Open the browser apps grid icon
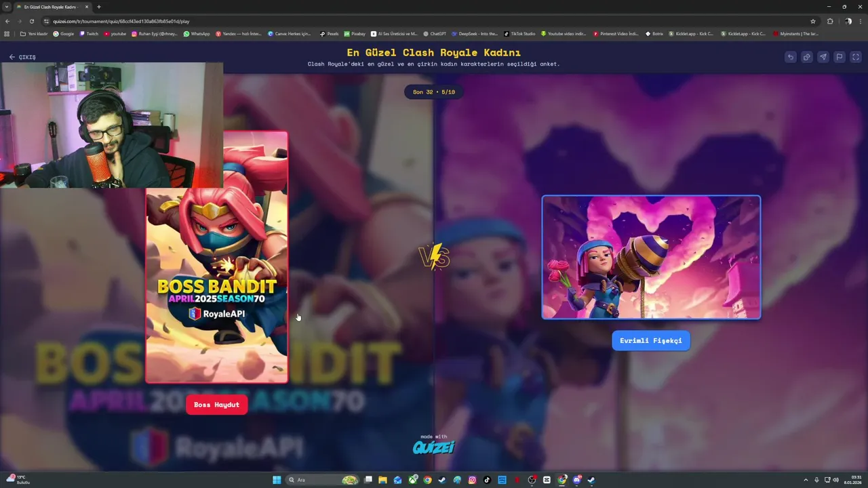 point(7,33)
